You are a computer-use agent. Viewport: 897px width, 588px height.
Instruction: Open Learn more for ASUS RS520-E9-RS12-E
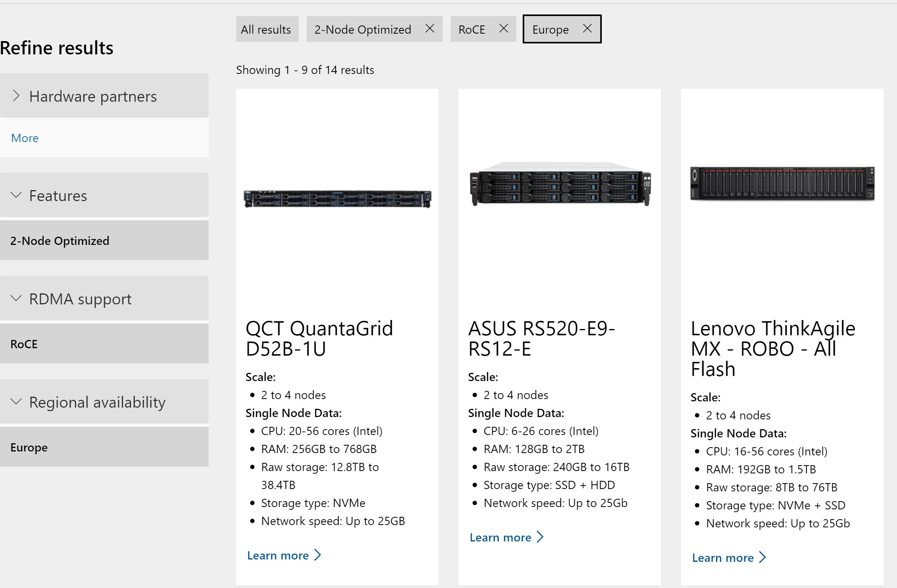point(507,537)
